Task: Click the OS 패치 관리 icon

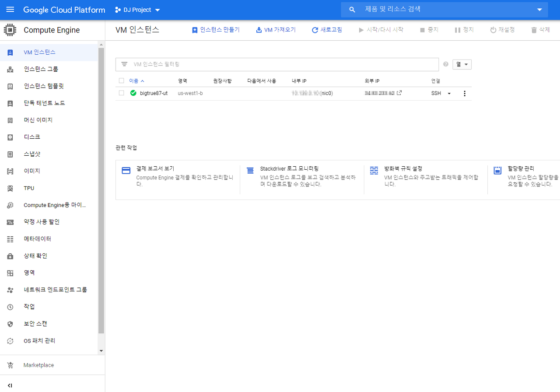Action: pyautogui.click(x=10, y=341)
